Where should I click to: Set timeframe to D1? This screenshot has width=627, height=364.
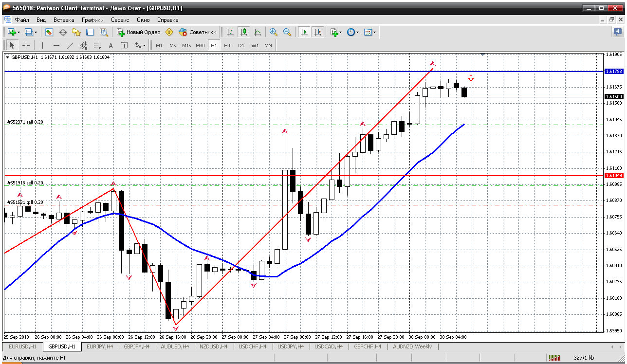[x=241, y=45]
